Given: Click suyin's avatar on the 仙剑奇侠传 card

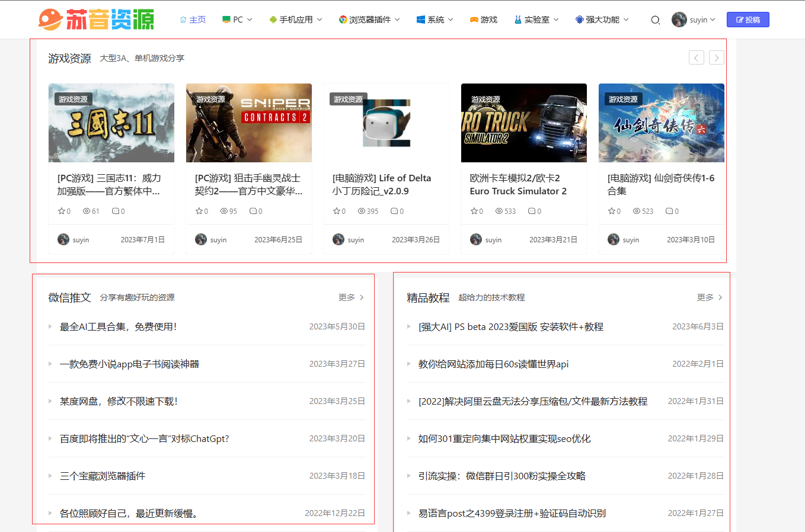Looking at the screenshot, I should pyautogui.click(x=613, y=239).
